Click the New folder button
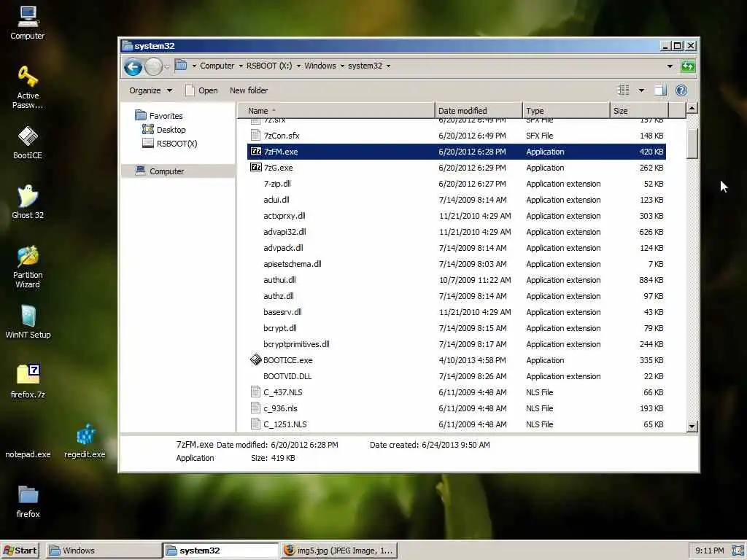 click(x=249, y=90)
